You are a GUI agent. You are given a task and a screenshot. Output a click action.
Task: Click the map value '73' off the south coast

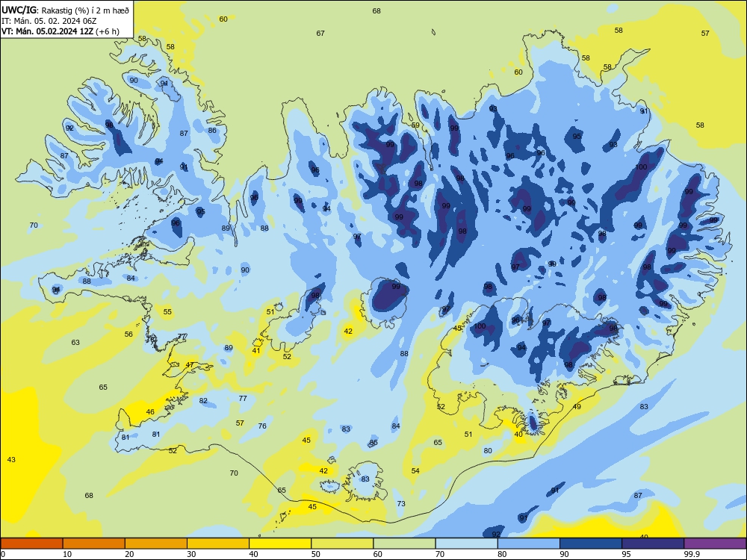click(x=401, y=504)
